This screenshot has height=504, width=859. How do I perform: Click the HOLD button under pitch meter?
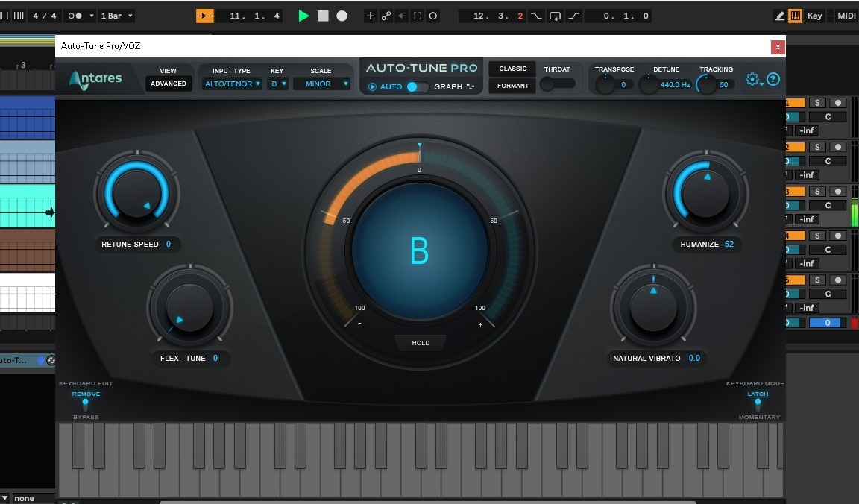click(x=421, y=343)
